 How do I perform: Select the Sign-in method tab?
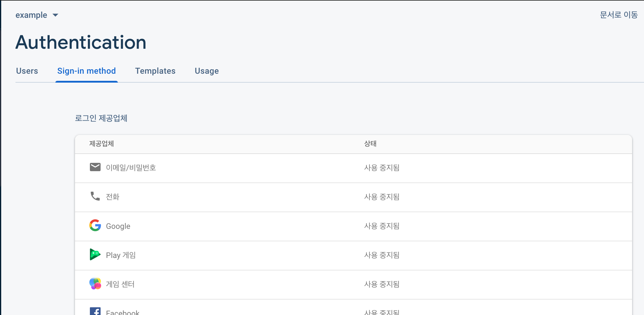87,71
